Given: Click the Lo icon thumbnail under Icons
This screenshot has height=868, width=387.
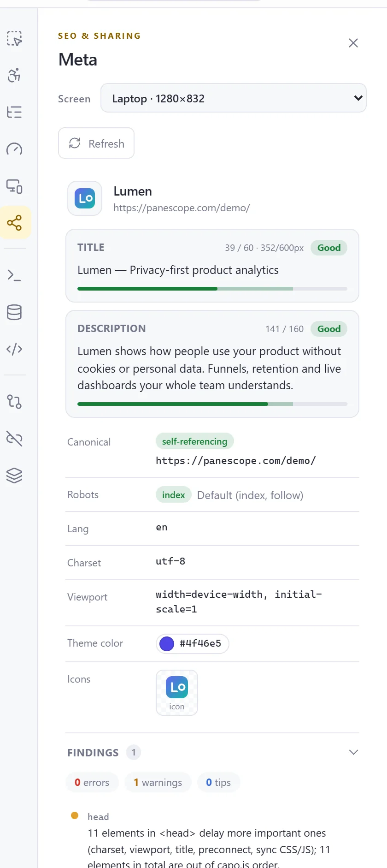Looking at the screenshot, I should click(x=177, y=693).
